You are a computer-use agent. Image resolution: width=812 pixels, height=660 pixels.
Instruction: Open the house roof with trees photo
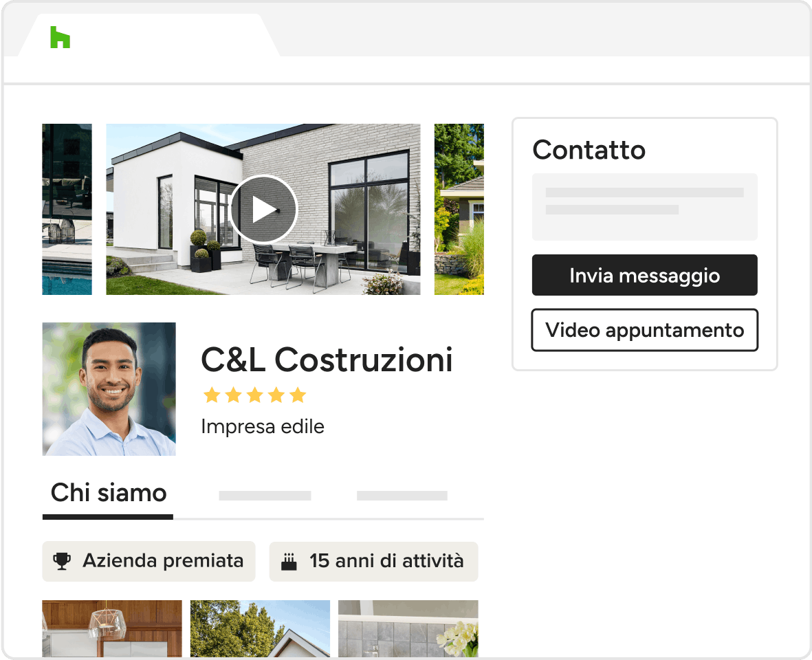(260, 628)
